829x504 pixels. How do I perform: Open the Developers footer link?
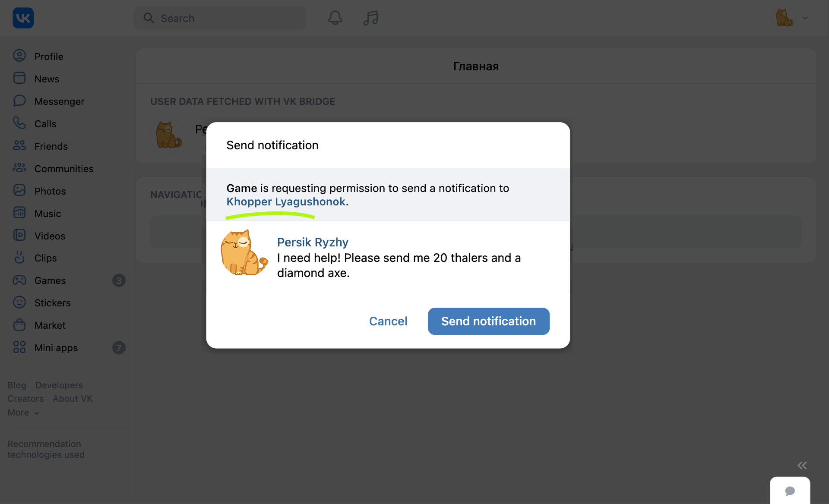click(59, 385)
